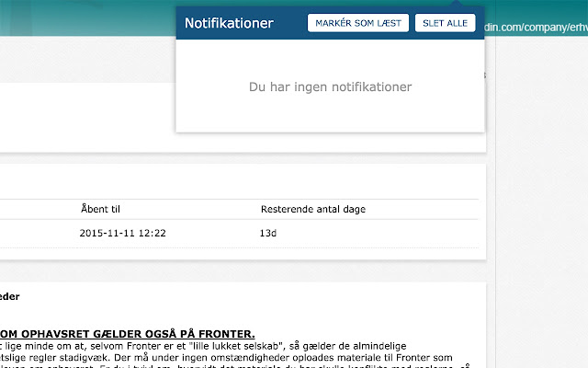This screenshot has height=368, width=588.
Task: Click the paragraph line mentioning 'lille lukket selskab'
Action: (x=203, y=346)
